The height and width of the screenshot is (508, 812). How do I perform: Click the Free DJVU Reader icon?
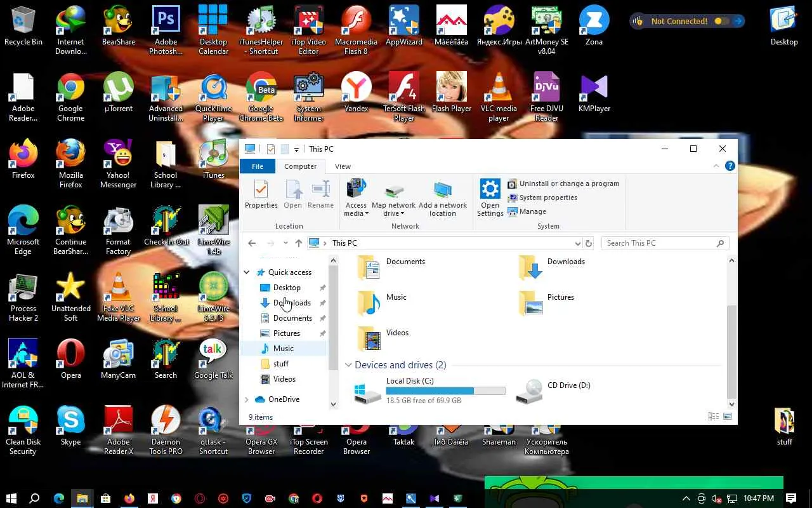coord(547,97)
